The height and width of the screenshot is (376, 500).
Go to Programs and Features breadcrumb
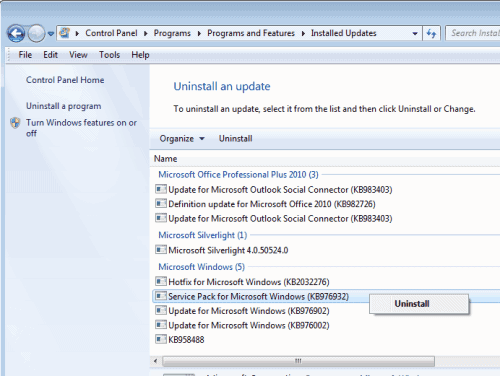251,33
